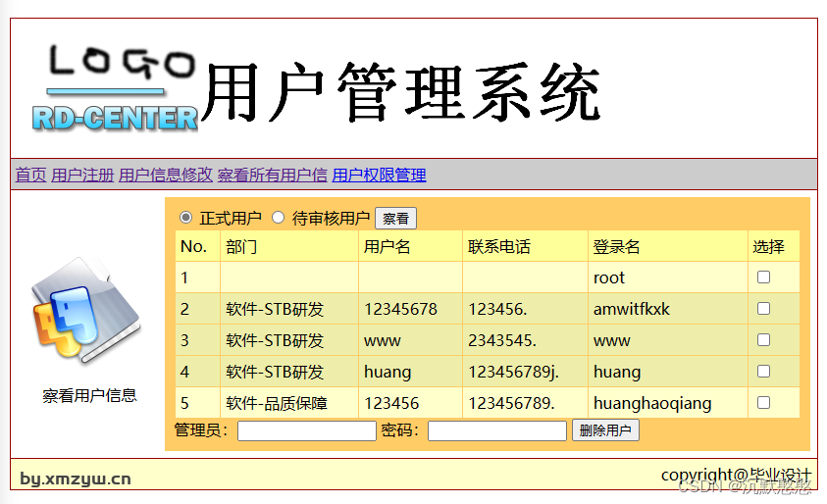Viewport: 827px width, 504px height.
Task: Click the by.xmzyw.cn footer text
Action: click(76, 479)
